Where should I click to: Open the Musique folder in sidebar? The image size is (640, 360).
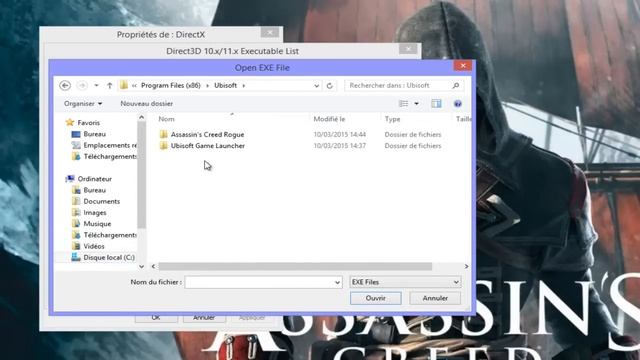[97, 224]
